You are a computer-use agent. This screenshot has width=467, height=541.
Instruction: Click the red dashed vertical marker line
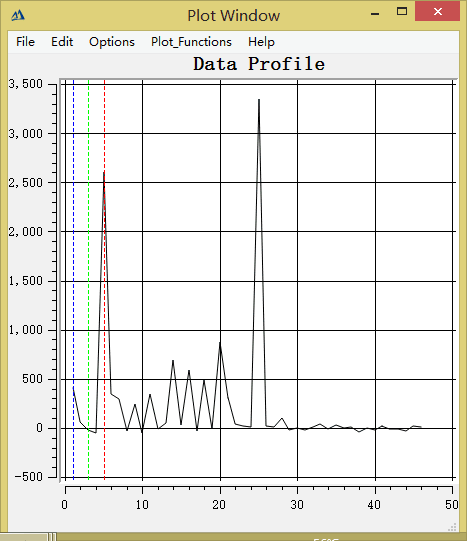click(x=105, y=279)
